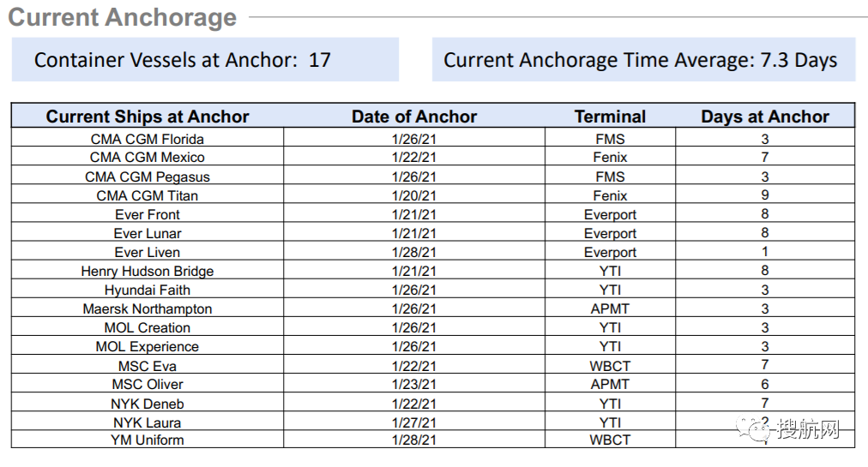Viewport: 868px width, 467px height.
Task: Select the YM Uniform ship cell
Action: 148,440
